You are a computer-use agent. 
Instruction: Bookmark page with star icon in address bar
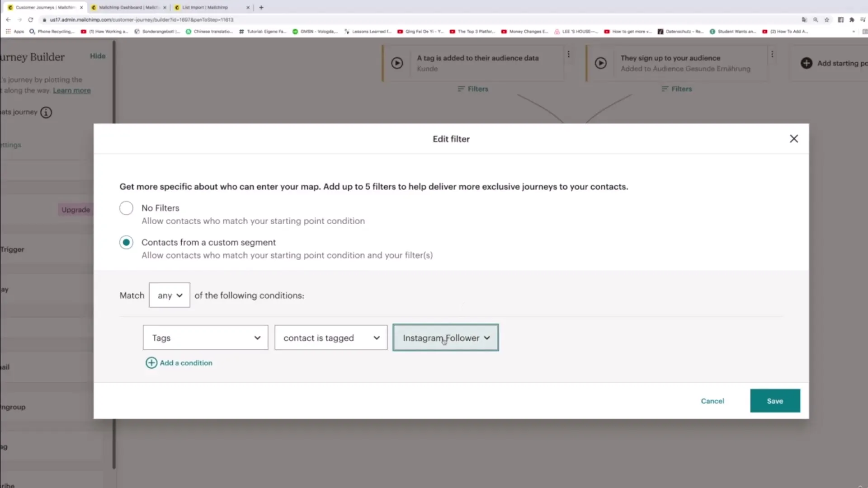827,20
